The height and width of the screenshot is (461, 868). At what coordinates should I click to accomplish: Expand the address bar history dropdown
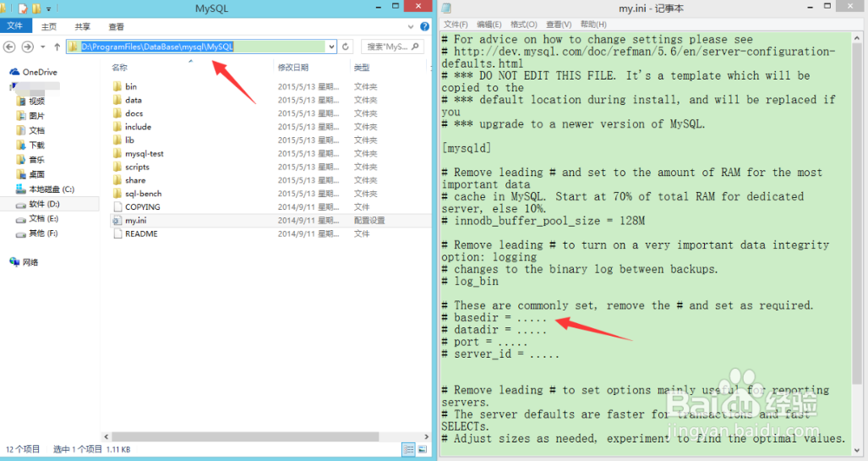pos(332,47)
